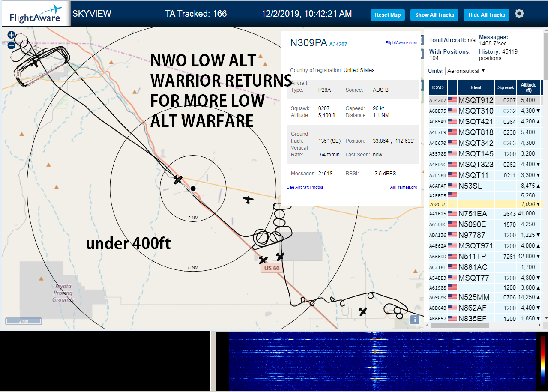The width and height of the screenshot is (548, 392).
Task: Open map attribution info icon
Action: coord(414,320)
